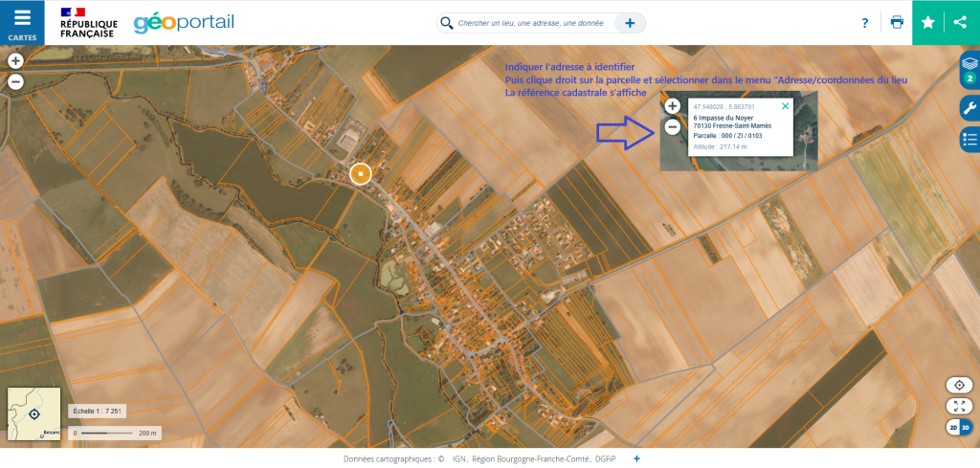Click the IGN attribution
Screen dimensions: 980x468
tap(459, 458)
